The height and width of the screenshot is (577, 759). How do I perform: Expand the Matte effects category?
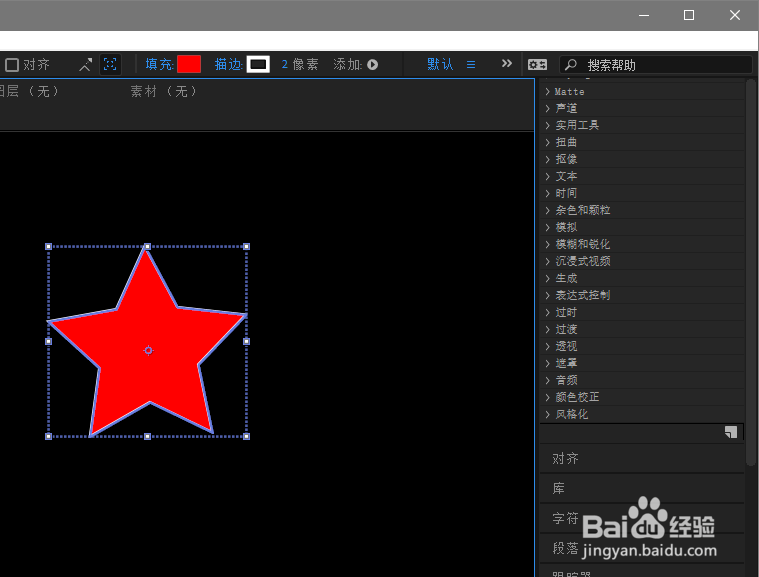[x=547, y=91]
